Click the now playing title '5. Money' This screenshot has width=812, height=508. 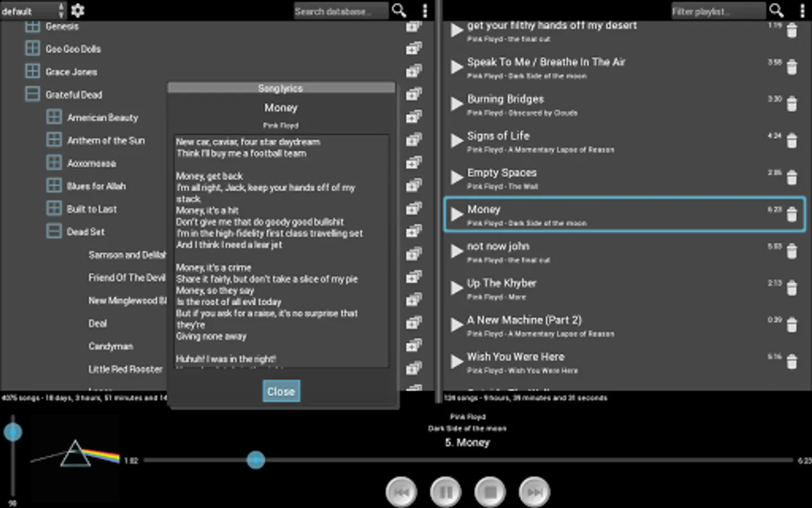pos(467,443)
